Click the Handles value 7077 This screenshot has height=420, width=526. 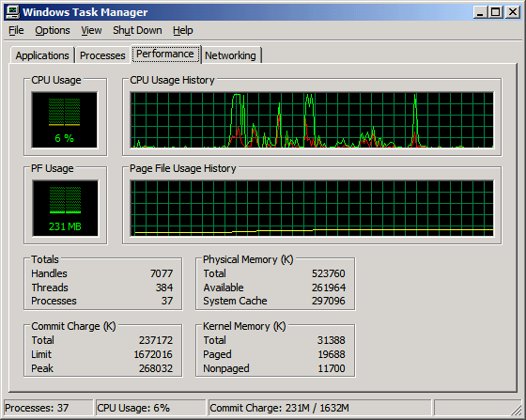pos(162,273)
